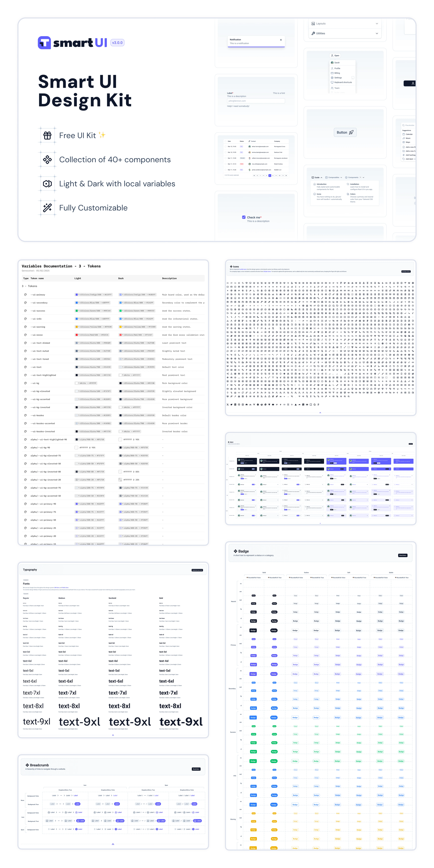Click the Failed status badge in the table
Viewport: 434px width, 868px height.
coord(242,164)
